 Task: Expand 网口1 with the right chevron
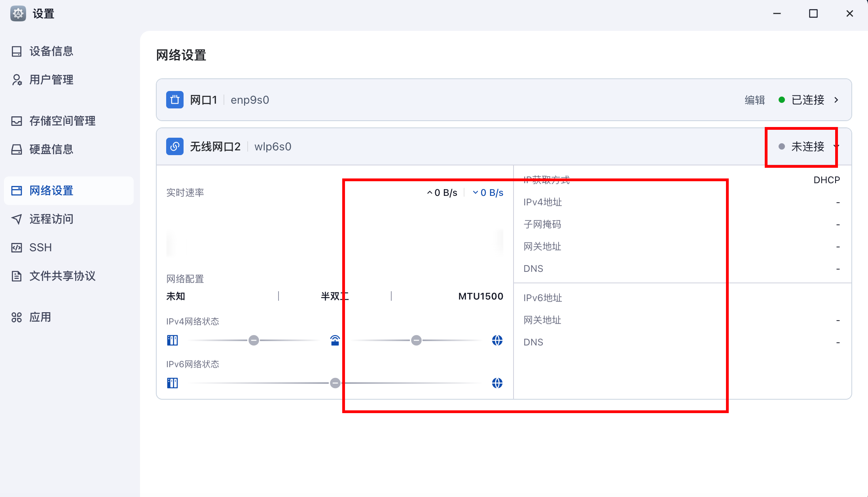pyautogui.click(x=836, y=100)
